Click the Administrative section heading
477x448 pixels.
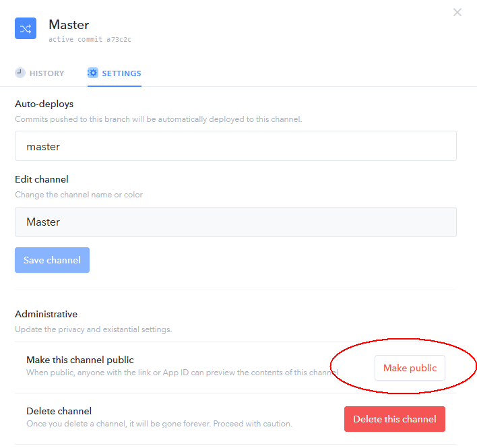46,314
